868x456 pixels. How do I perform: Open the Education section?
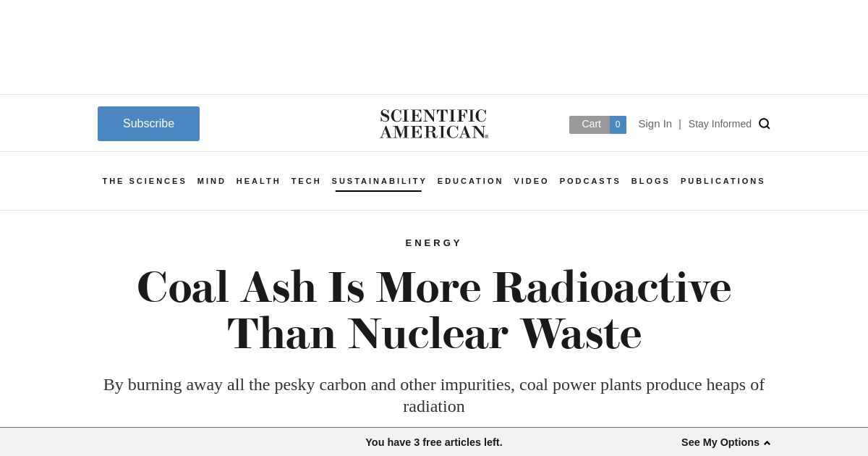[470, 181]
